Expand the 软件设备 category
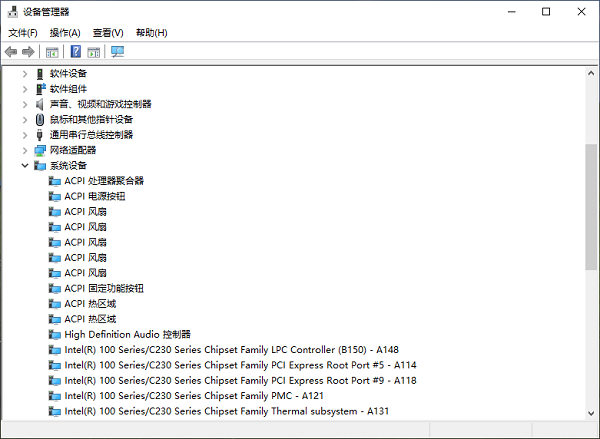Screen dimensions: 600x439 tap(25, 73)
